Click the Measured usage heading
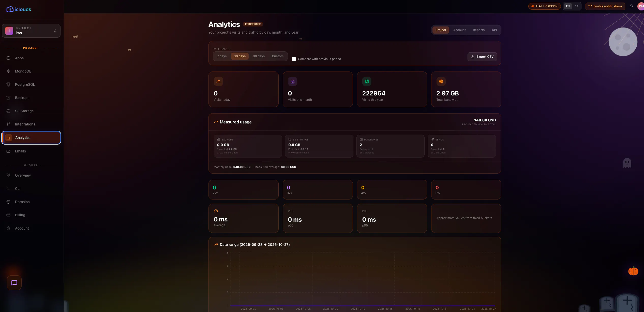Screen dimensions: 644x312 coord(235,122)
